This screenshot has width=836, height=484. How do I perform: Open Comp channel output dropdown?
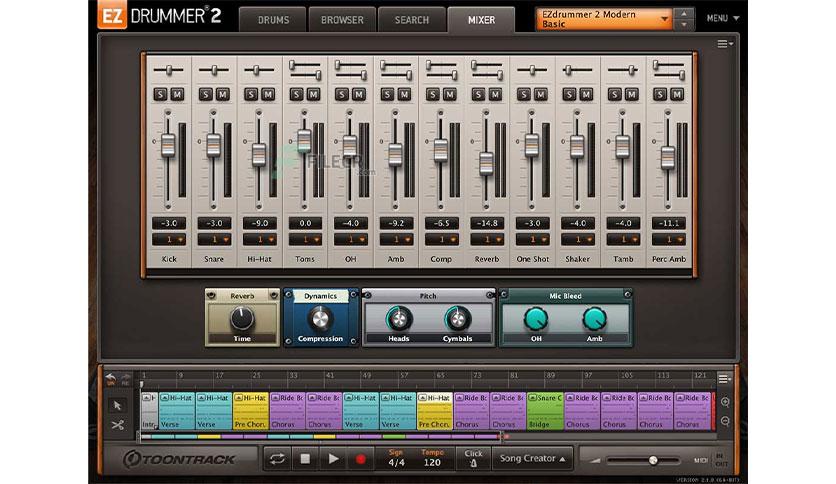click(441, 240)
